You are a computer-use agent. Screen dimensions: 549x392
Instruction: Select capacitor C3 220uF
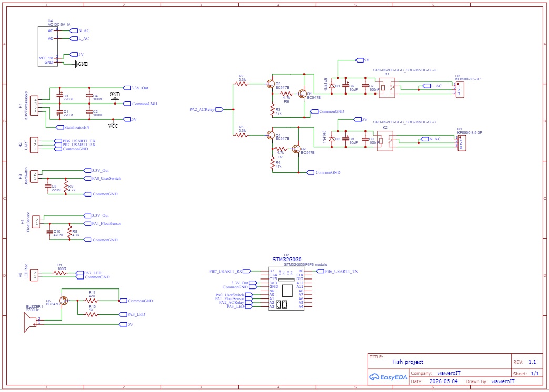point(60,96)
